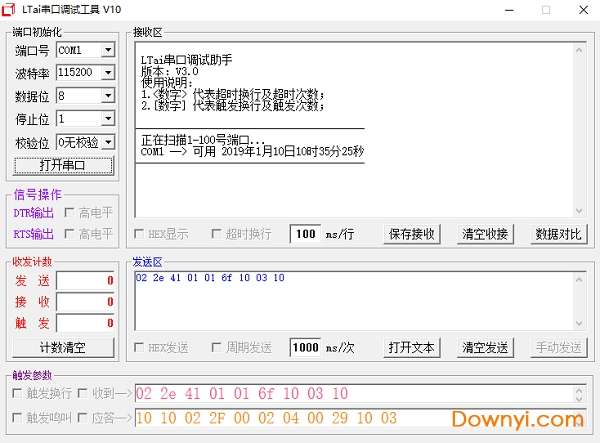Open the 数据位 dropdown list
The image size is (600, 443).
point(108,96)
